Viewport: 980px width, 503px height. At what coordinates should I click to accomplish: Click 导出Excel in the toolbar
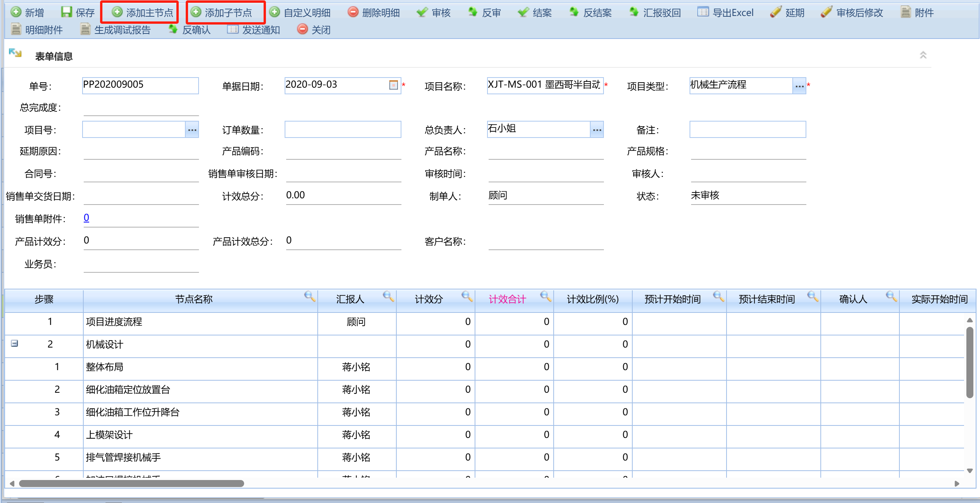point(725,13)
